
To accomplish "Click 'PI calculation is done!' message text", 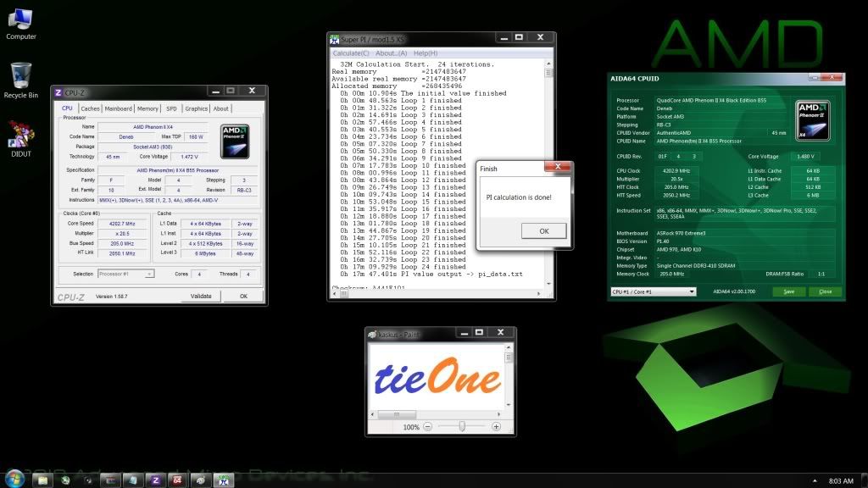I will [x=519, y=197].
